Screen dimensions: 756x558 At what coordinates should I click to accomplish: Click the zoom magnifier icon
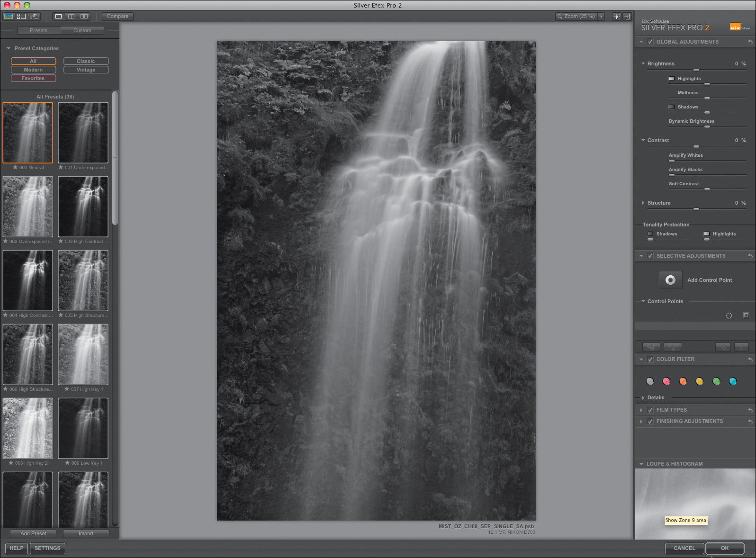point(560,17)
